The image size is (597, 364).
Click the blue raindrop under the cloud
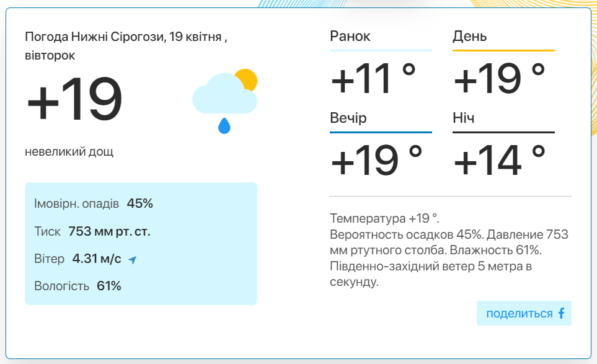224,126
